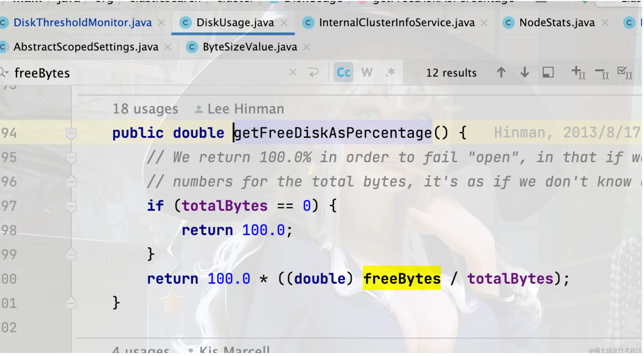Open the ByteSizeValue.java tab
Viewport: 644px width, 356px height.
point(250,47)
